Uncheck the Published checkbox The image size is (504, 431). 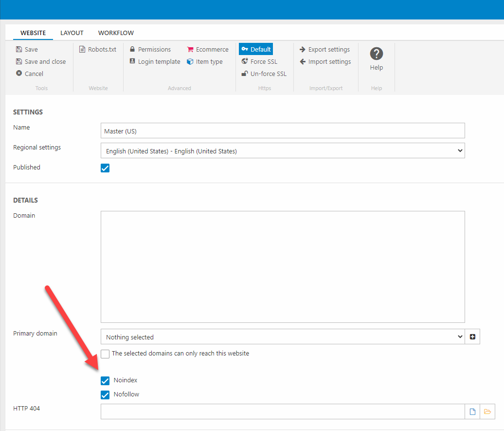pyautogui.click(x=105, y=168)
